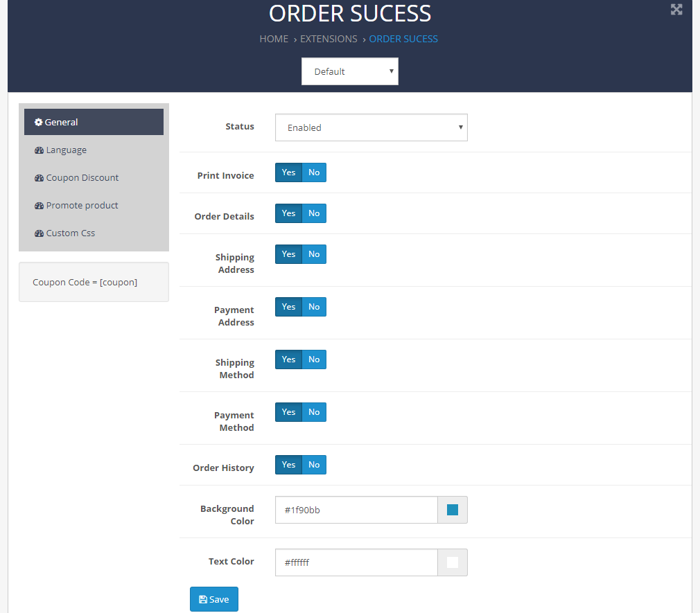The width and height of the screenshot is (700, 613).
Task: Click the Coupon Code = [coupon] text
Action: (85, 283)
